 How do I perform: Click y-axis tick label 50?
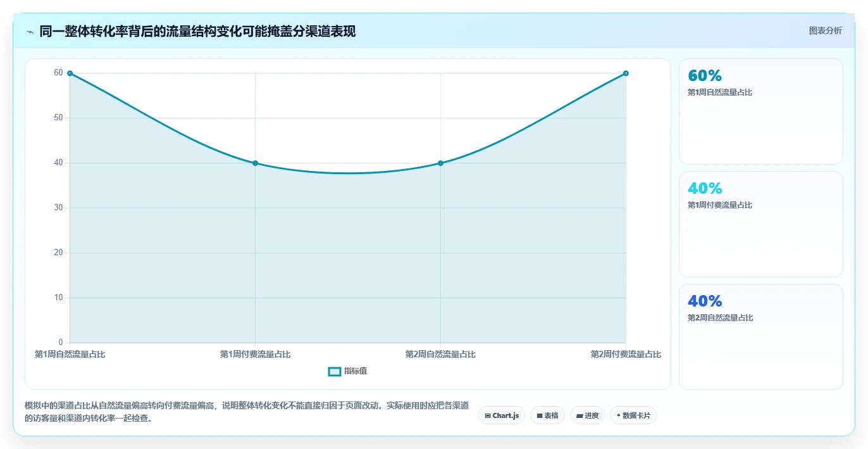coord(58,118)
